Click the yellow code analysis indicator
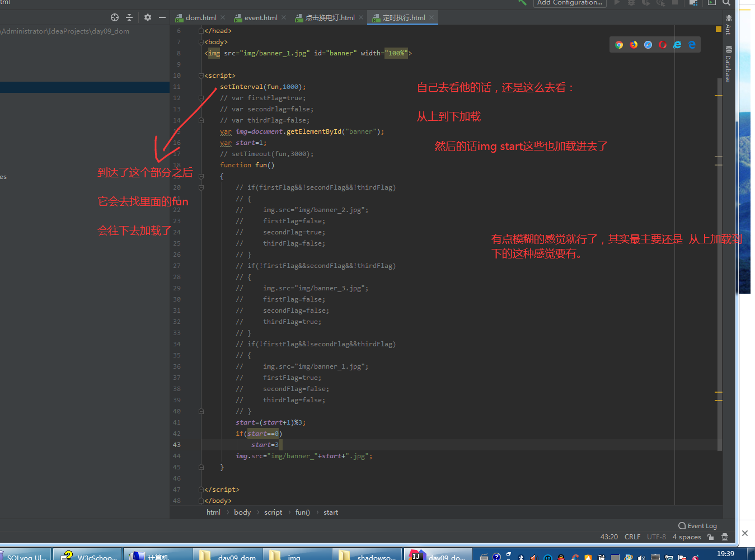This screenshot has width=755, height=560. 719,29
